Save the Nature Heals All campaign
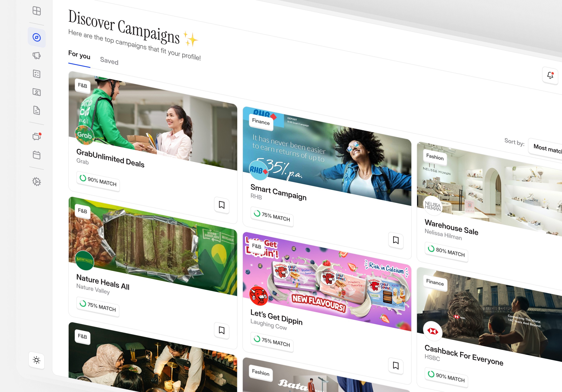Image resolution: width=562 pixels, height=392 pixels. (x=222, y=330)
